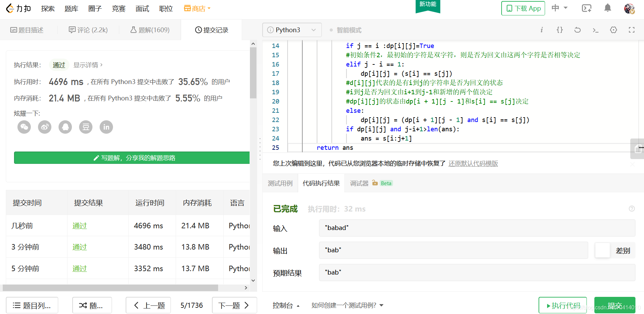Click 执行代码 run button
This screenshot has width=644, height=314.
pos(563,305)
